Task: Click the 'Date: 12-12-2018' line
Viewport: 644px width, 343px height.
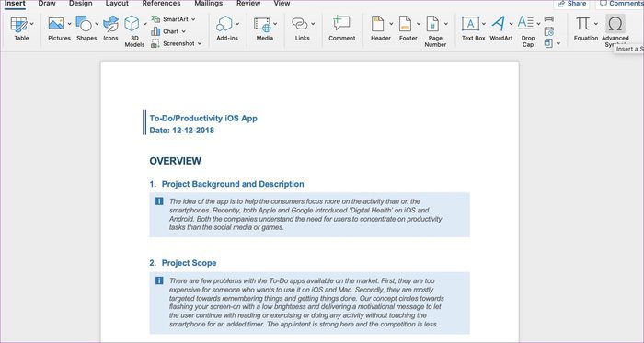Action: 181,131
